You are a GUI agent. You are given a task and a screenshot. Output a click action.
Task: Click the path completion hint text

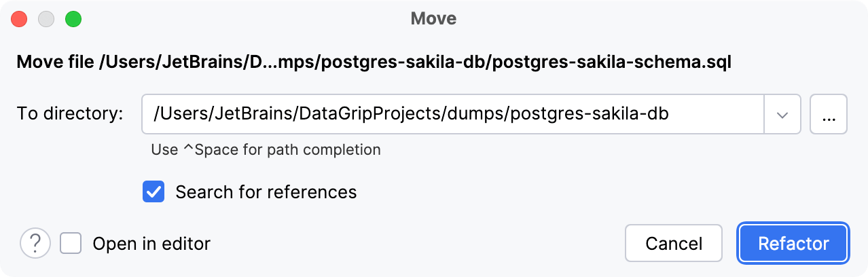click(x=266, y=149)
